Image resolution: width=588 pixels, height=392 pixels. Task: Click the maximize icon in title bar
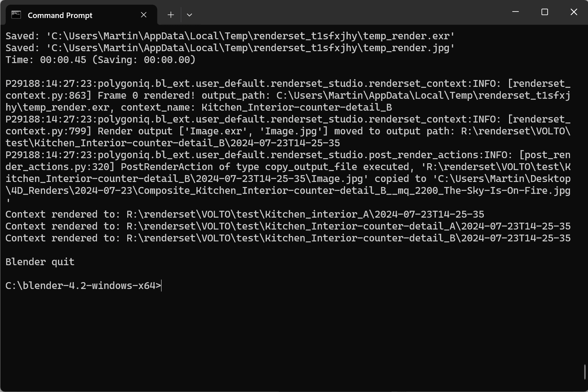[544, 12]
